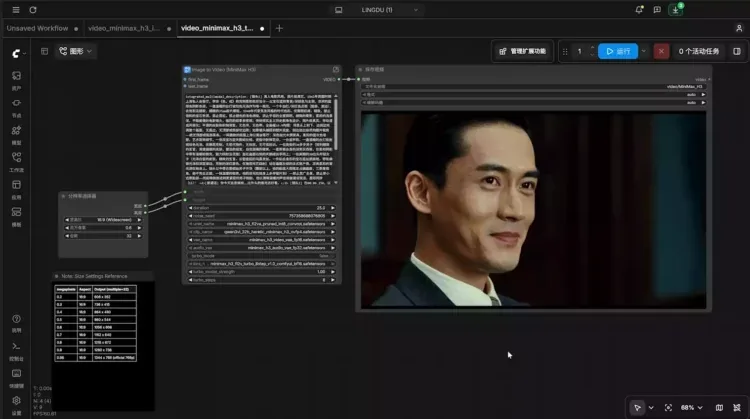Toggle the right side panel icon
The height and width of the screenshot is (419, 750).
pos(737,51)
